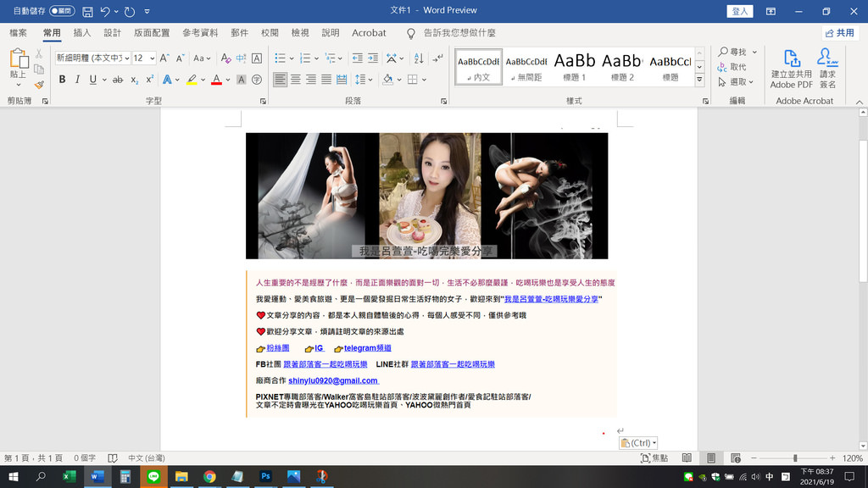Toggle left text alignment

click(280, 80)
